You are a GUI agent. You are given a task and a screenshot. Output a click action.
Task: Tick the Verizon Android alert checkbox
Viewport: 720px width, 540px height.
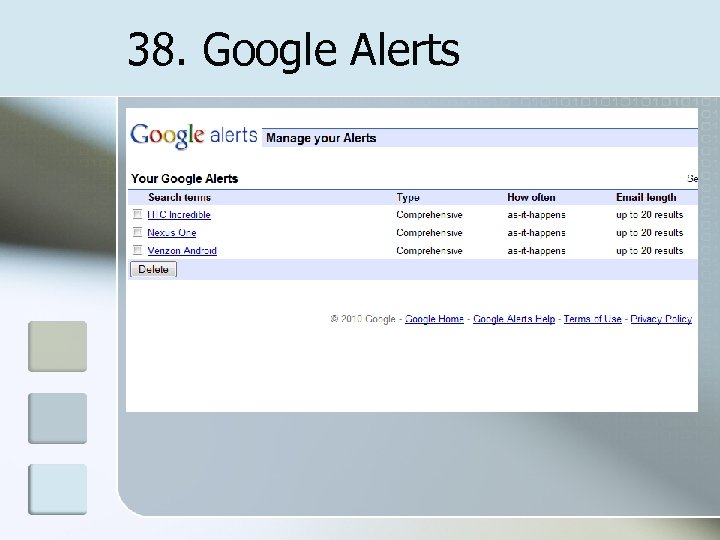click(137, 250)
